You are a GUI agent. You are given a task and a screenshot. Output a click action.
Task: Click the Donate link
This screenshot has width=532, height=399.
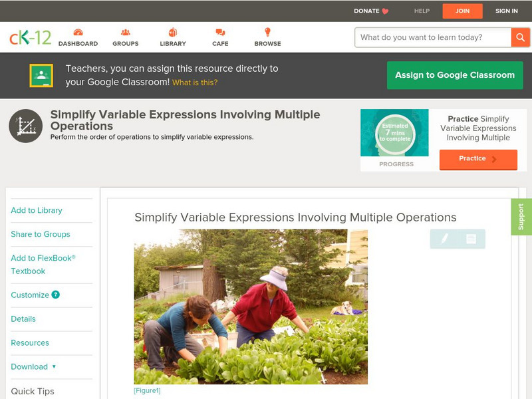[x=367, y=11]
